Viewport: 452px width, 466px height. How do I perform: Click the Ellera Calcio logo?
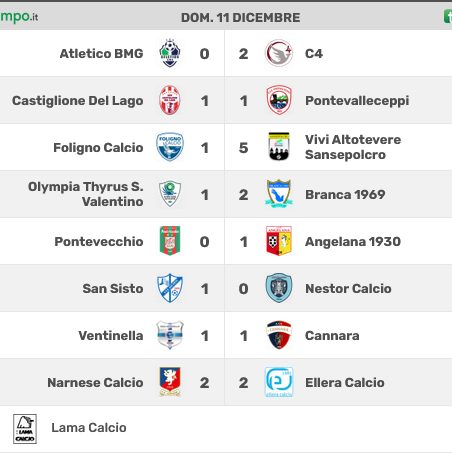(x=279, y=382)
